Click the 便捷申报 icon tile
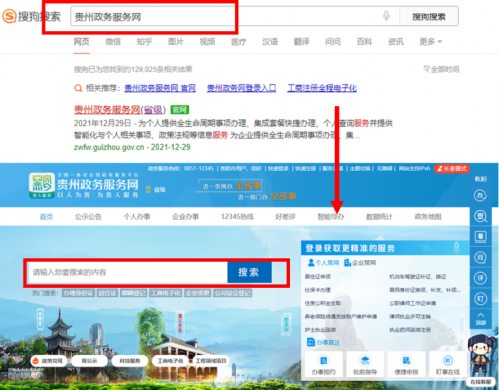This screenshot has height=390, width=499. coord(406,365)
